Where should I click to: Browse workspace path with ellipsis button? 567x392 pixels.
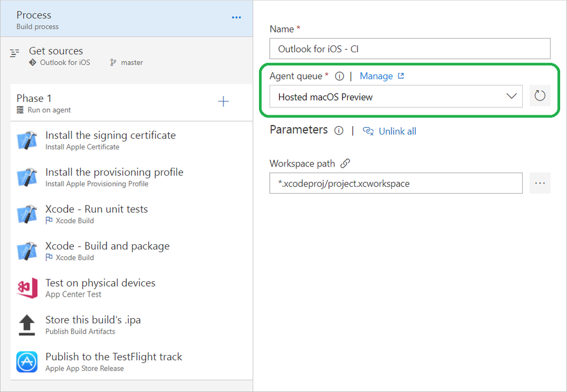coord(540,184)
